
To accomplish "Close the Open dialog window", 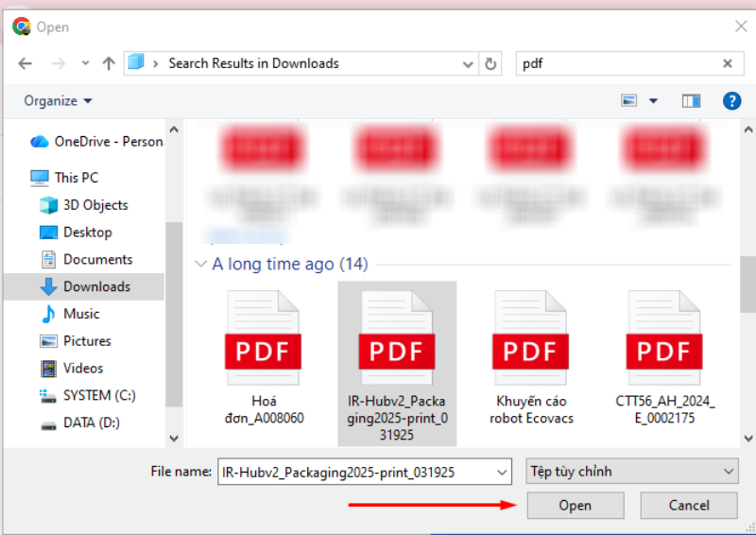I will click(741, 26).
